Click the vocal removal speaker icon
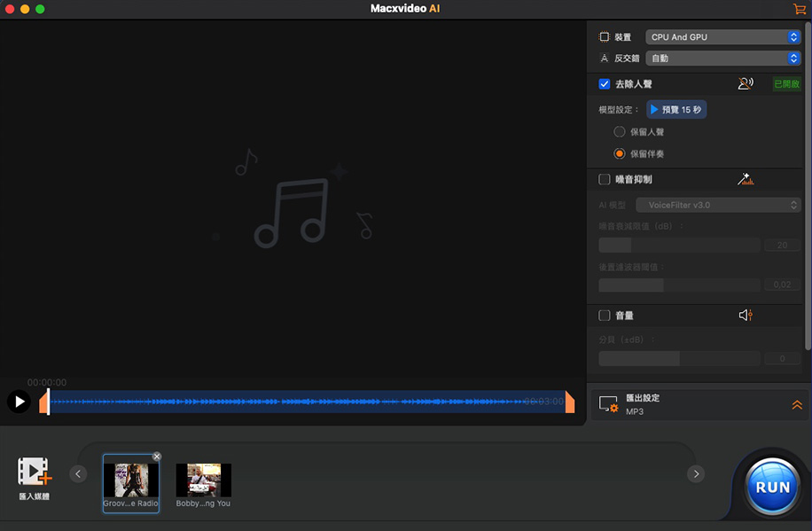The width and height of the screenshot is (812, 531). coord(746,83)
